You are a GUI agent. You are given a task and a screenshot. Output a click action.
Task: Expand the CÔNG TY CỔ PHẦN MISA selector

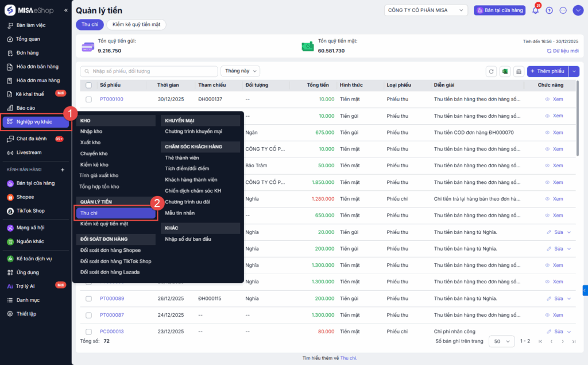pyautogui.click(x=426, y=10)
